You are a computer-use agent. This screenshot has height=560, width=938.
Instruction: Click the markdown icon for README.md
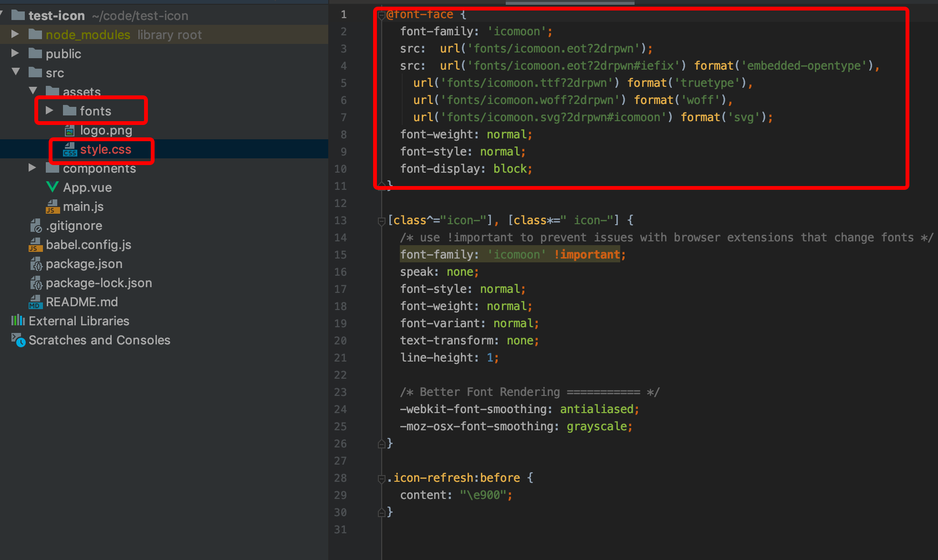point(35,302)
